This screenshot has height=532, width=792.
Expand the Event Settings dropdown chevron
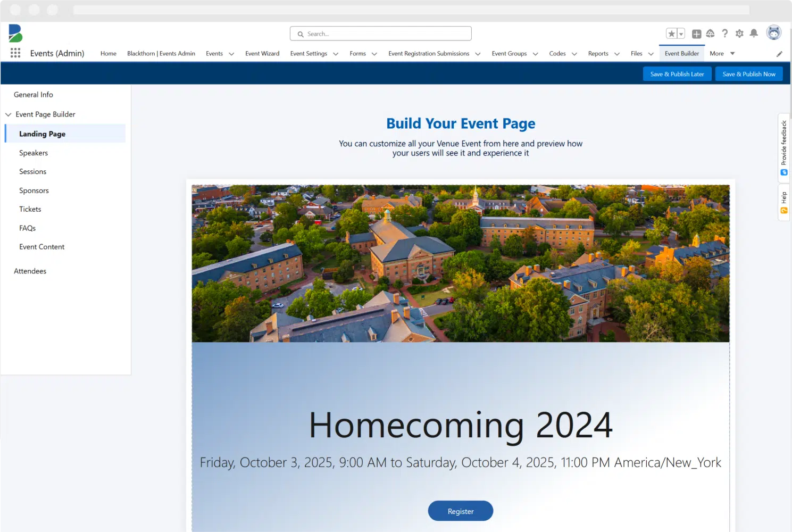(x=336, y=54)
